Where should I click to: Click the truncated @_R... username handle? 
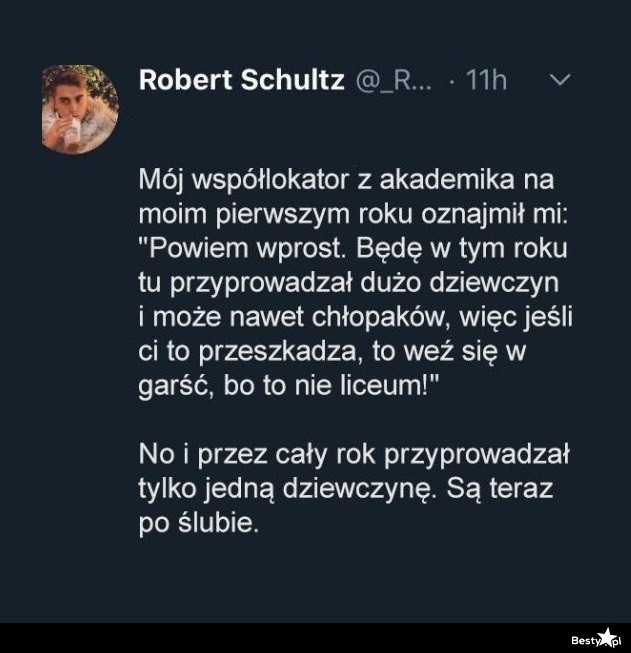click(x=394, y=80)
